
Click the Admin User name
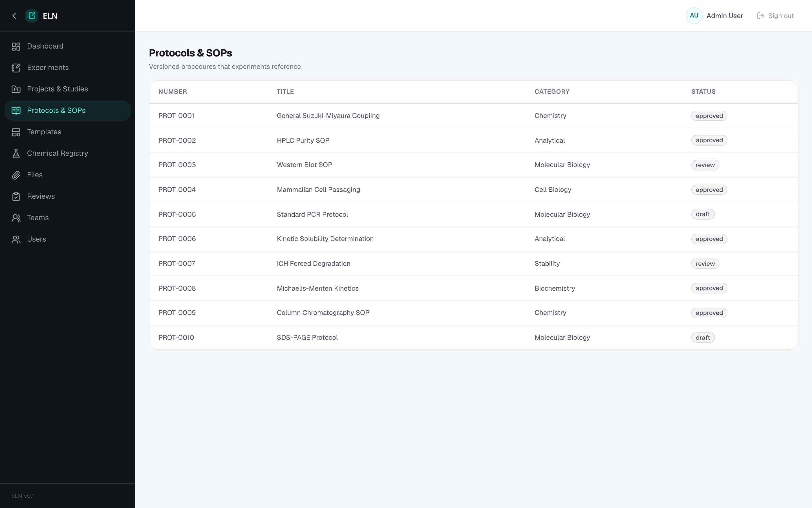(x=724, y=16)
